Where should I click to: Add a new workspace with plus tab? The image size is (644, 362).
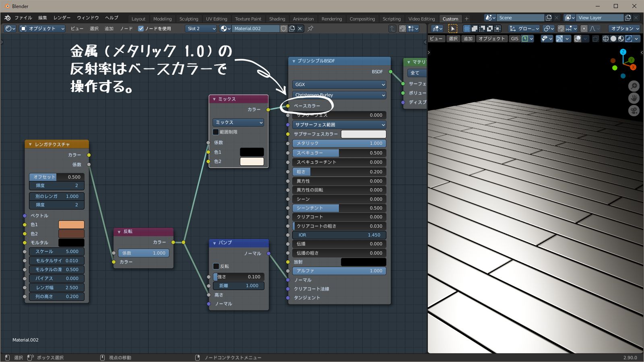[x=466, y=19]
